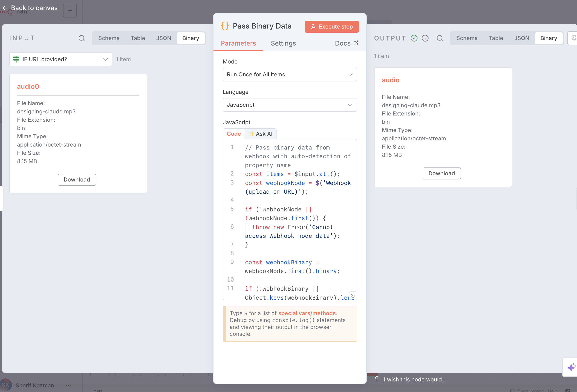Screen dimensions: 577x392
Task: Switch the output view to Table
Action: point(496,38)
